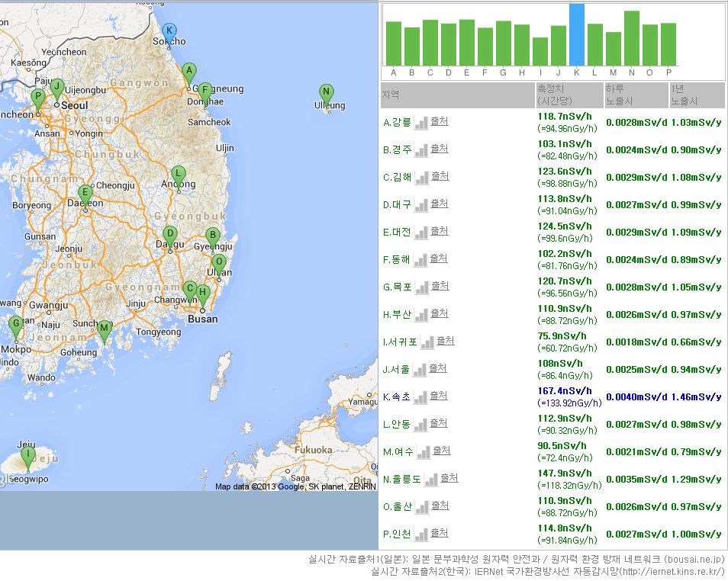
Task: Click 출처 link in the P.인천 row
Action: pyautogui.click(x=440, y=533)
